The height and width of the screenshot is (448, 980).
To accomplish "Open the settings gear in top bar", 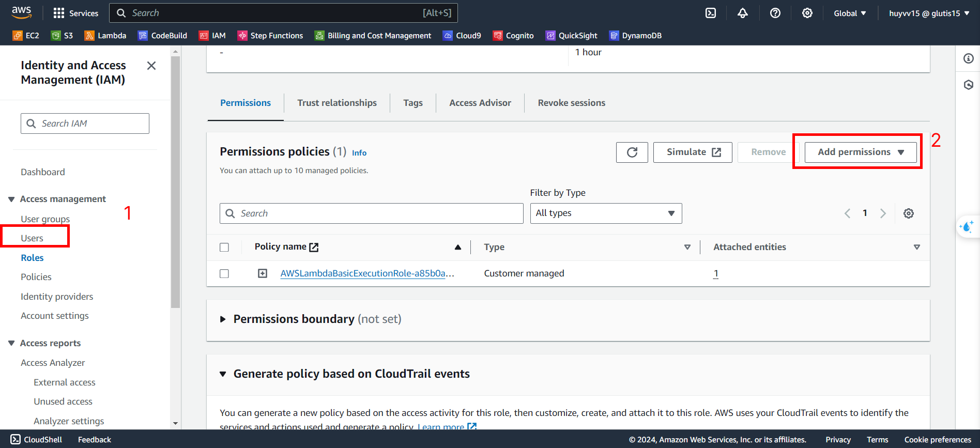I will click(807, 13).
